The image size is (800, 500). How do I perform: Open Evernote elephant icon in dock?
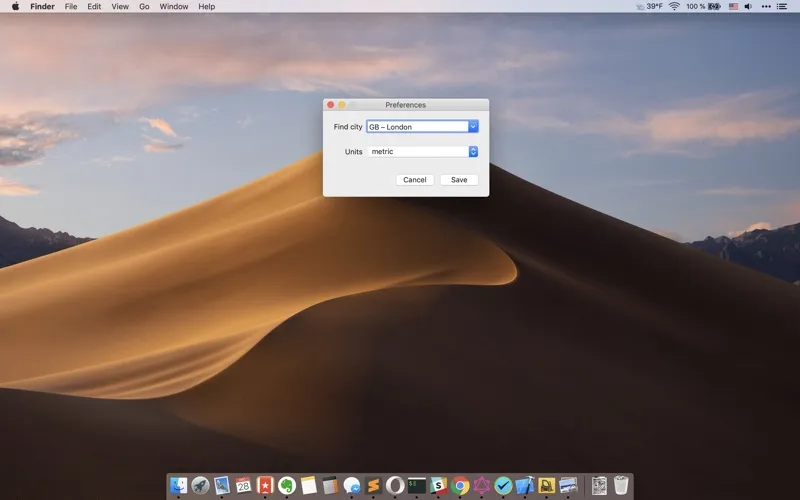[x=287, y=485]
